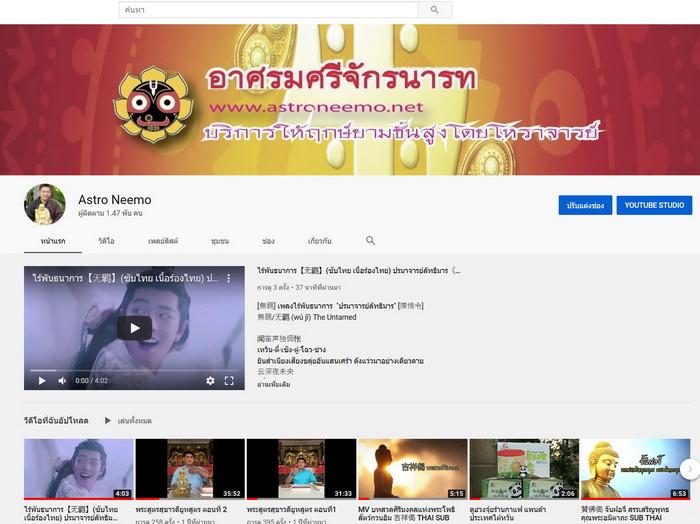This screenshot has height=524, width=700.
Task: Expand description via อ่านเพิ่มเติม link
Action: coord(274,384)
